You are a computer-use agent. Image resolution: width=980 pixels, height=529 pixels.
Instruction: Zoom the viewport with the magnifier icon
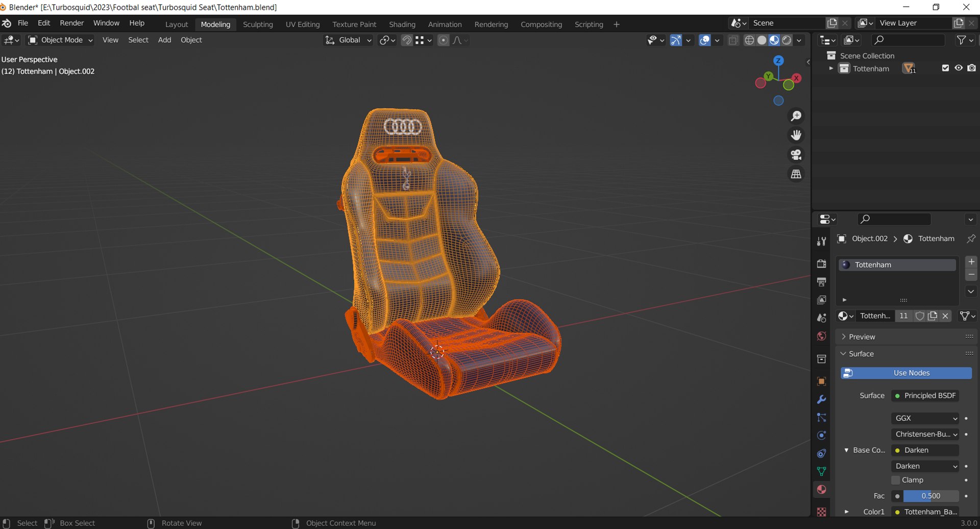click(x=796, y=116)
